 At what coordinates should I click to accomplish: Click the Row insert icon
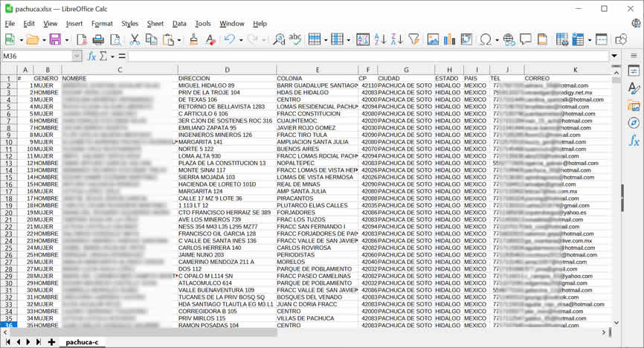315,39
